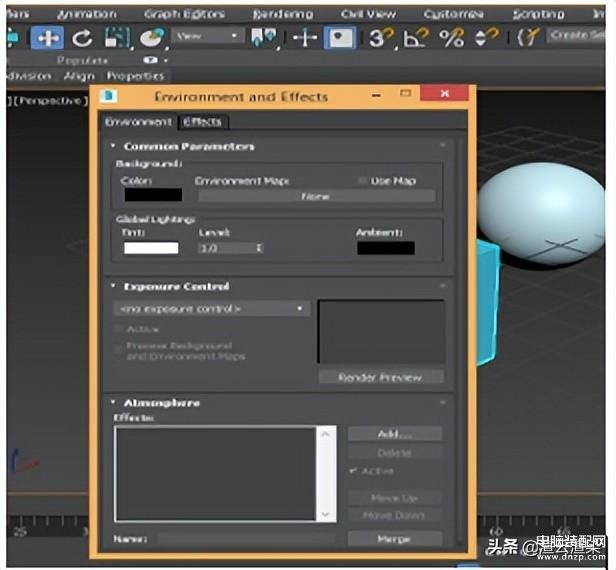The height and width of the screenshot is (570, 616).
Task: Select the Scale tool icon
Action: pyautogui.click(x=117, y=38)
